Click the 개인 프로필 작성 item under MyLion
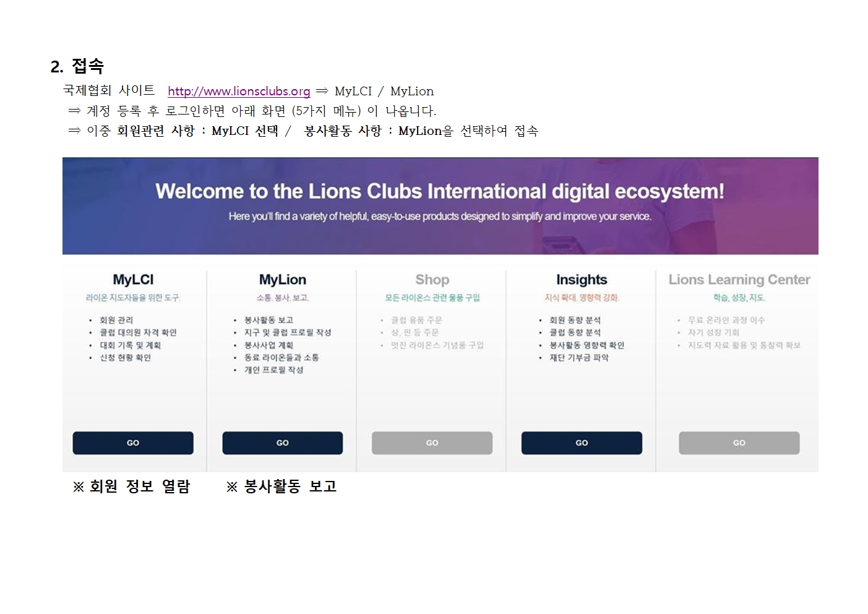868x614 pixels. [x=273, y=370]
